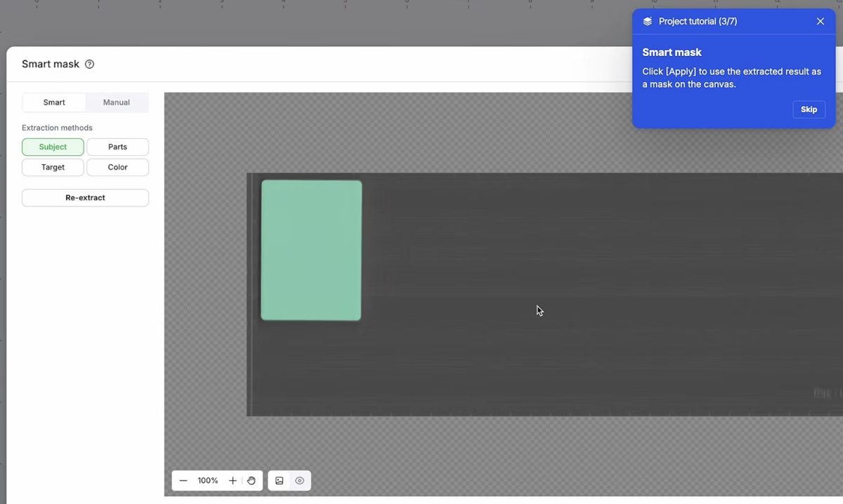Select the Color extraction method
Image resolution: width=843 pixels, height=504 pixels.
click(118, 167)
